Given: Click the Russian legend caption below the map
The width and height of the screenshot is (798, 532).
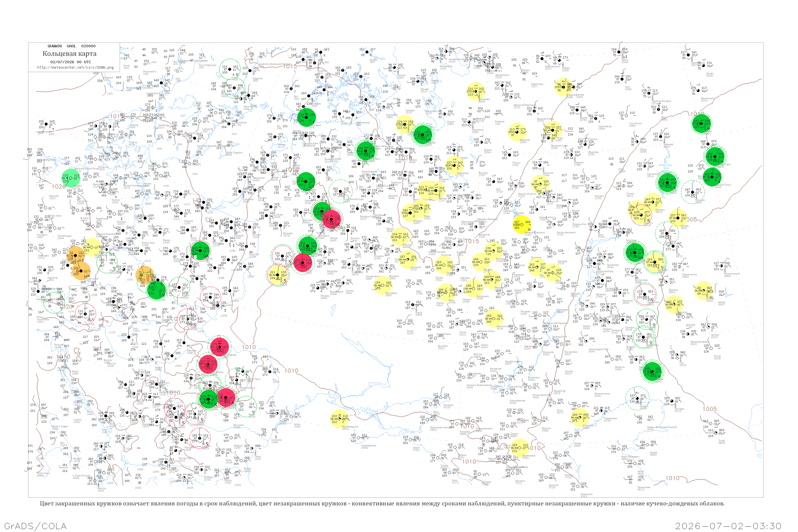Looking at the screenshot, I should point(382,504).
